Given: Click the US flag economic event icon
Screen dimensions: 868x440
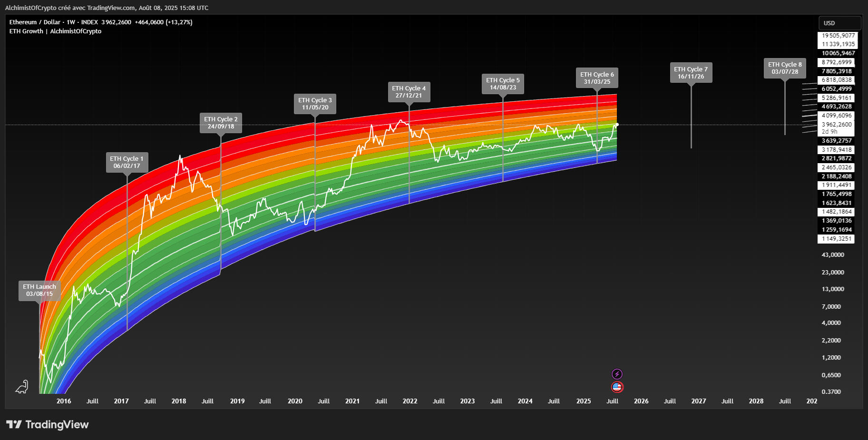Looking at the screenshot, I should point(617,387).
